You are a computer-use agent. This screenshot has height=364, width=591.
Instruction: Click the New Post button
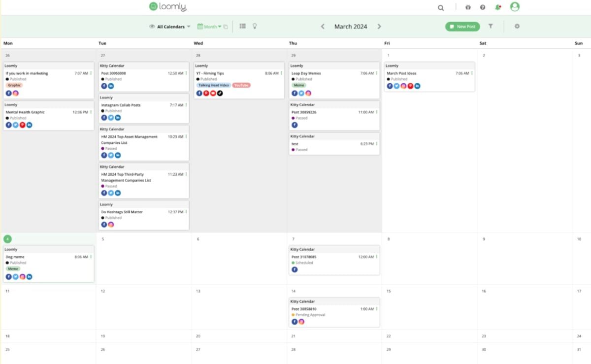click(462, 27)
